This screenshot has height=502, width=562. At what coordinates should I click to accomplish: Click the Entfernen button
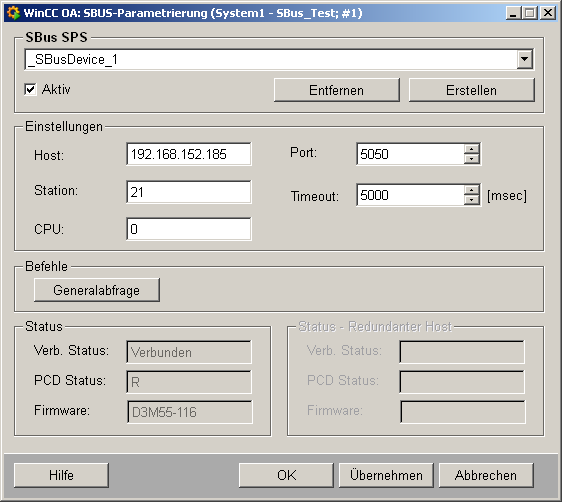coord(337,90)
